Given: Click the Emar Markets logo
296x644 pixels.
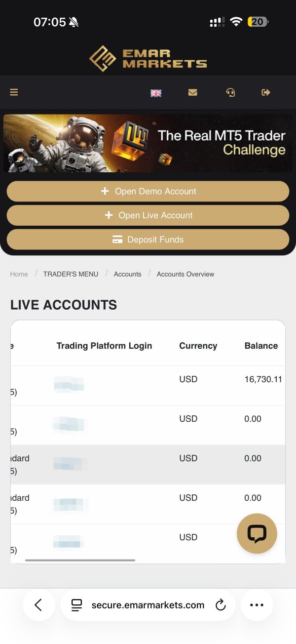Looking at the screenshot, I should [148, 58].
